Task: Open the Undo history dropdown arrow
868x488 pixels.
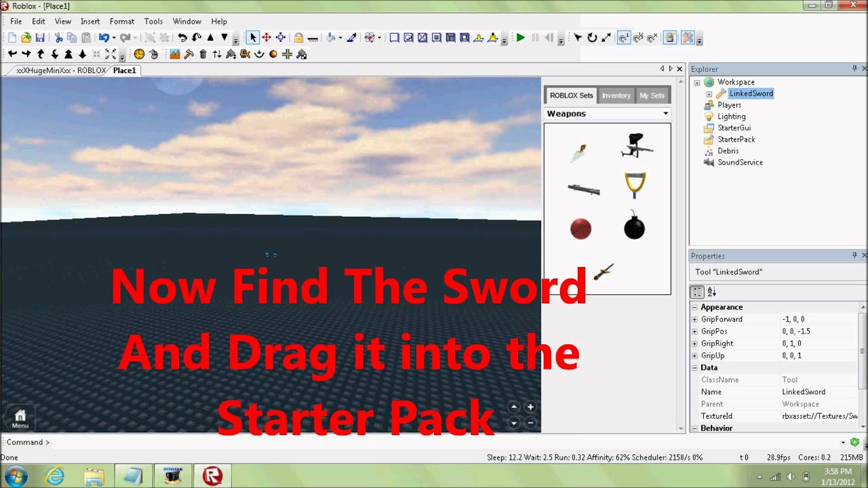Action: click(x=113, y=38)
